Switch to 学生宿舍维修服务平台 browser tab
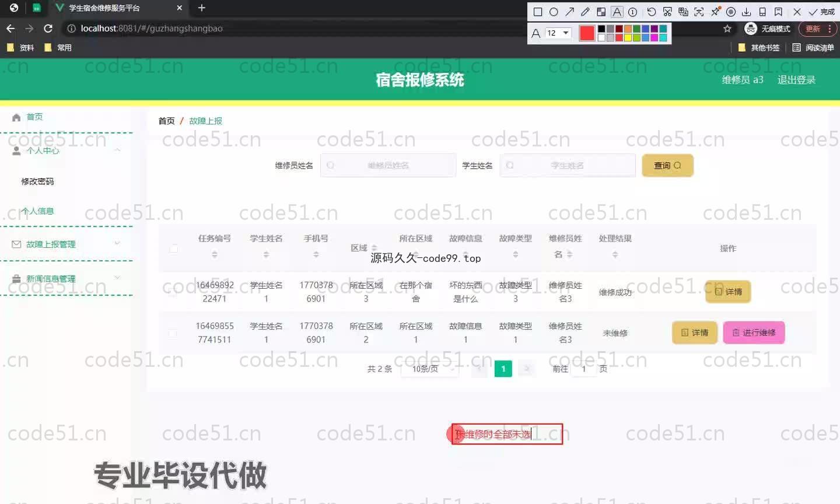The width and height of the screenshot is (840, 504). click(120, 8)
